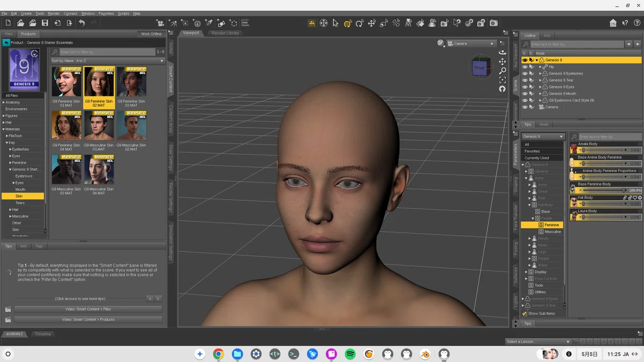Viewport: 644px width, 362px height.
Task: Create a new point light
Action: (x=185, y=23)
